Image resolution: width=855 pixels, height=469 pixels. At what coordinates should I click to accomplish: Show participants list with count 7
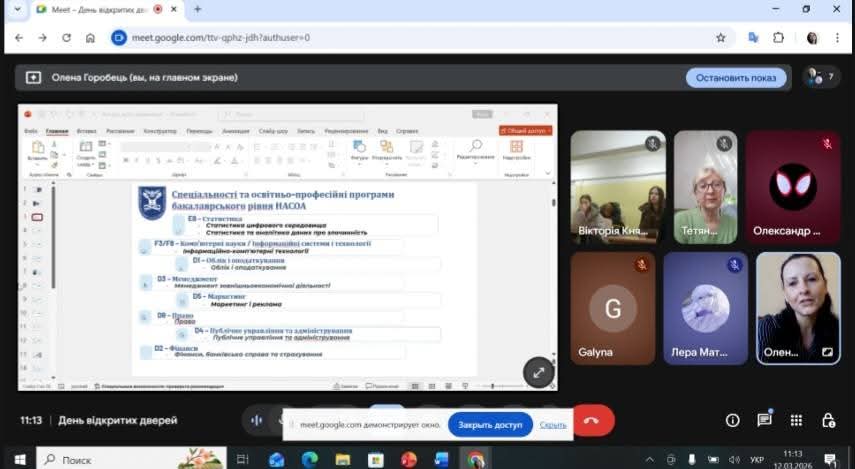coord(821,77)
